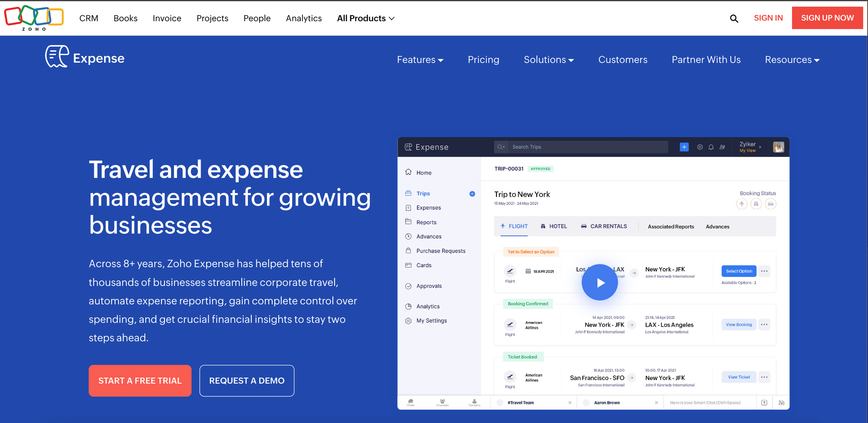Click the Cards icon in sidebar
The height and width of the screenshot is (423, 868).
pos(408,265)
